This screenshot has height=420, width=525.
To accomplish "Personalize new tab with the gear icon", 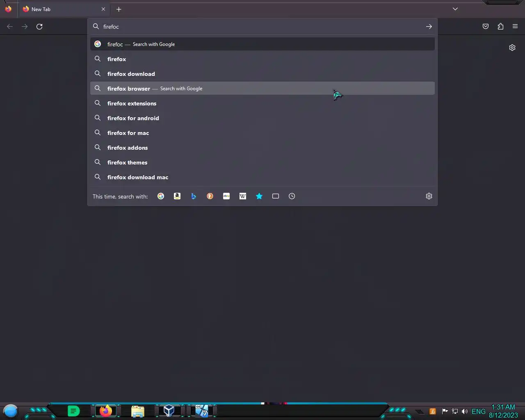I will (512, 48).
